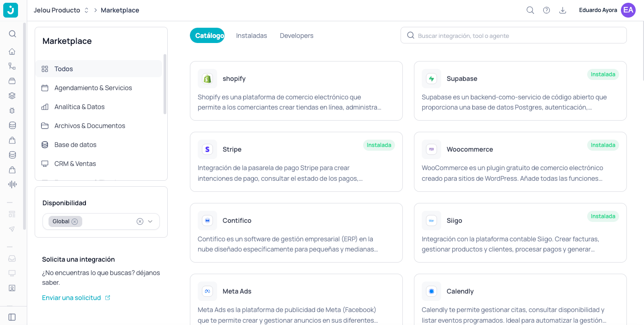Click the Meta Ads description text

[x=288, y=315]
